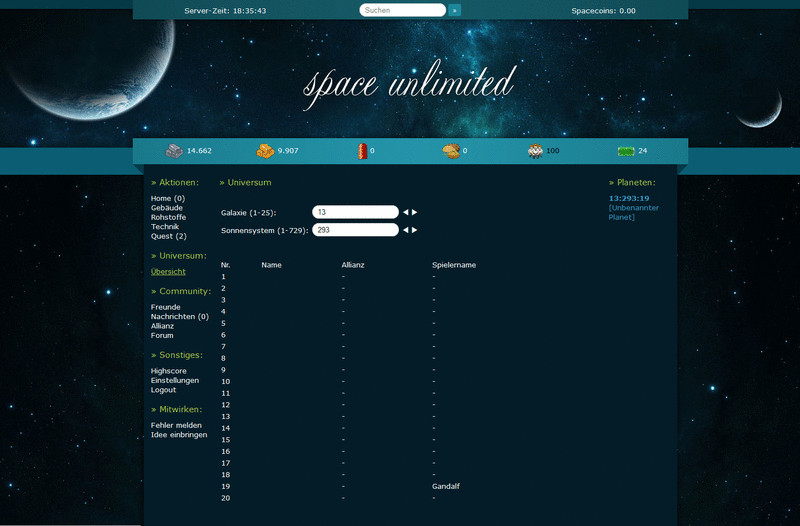Click the crystal amount 9.907
Viewport: 800px width, 526px height.
click(x=288, y=151)
